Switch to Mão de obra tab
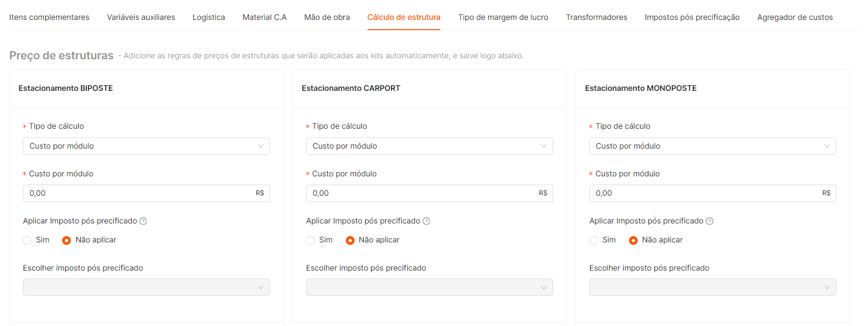Screen dimensions: 868x326 click(327, 17)
